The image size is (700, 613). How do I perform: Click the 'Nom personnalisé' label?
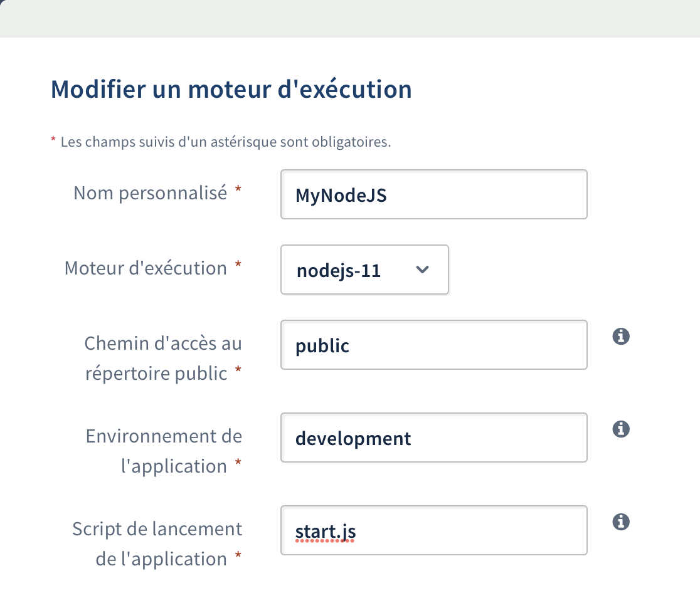(x=151, y=193)
